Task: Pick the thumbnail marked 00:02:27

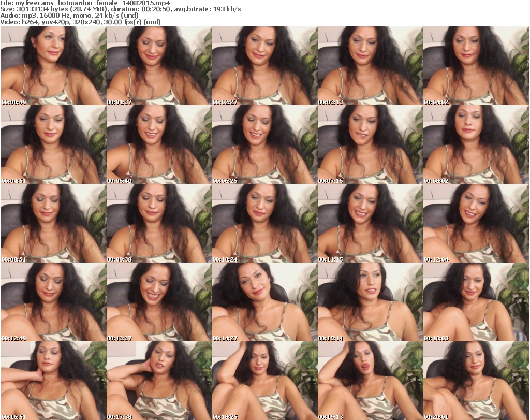Action: click(x=264, y=66)
